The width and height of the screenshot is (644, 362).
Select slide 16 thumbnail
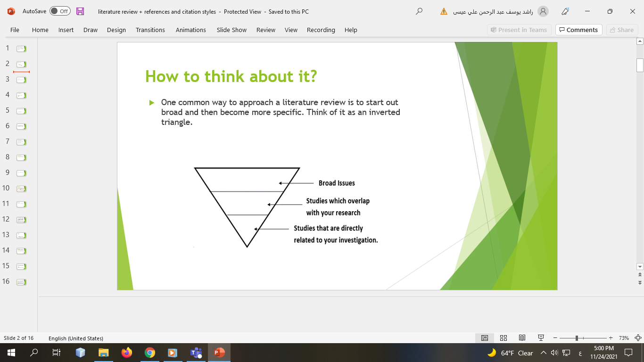tap(21, 282)
